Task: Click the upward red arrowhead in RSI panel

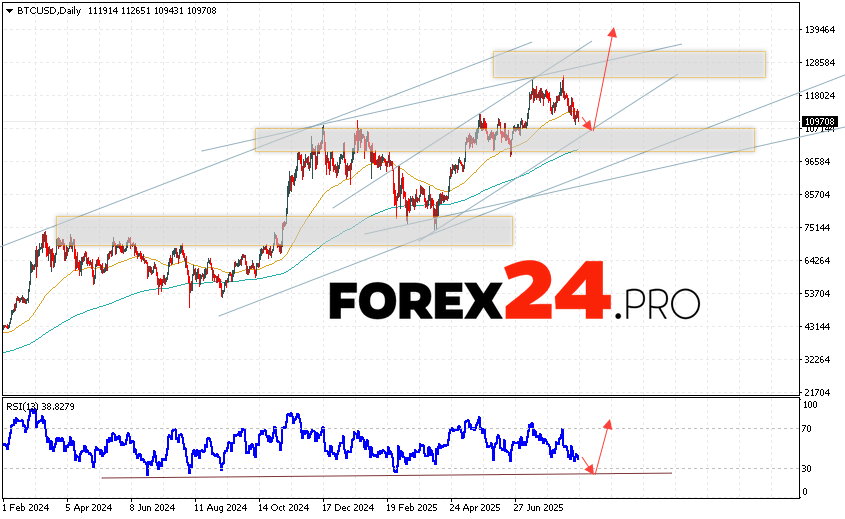Action: 607,425
